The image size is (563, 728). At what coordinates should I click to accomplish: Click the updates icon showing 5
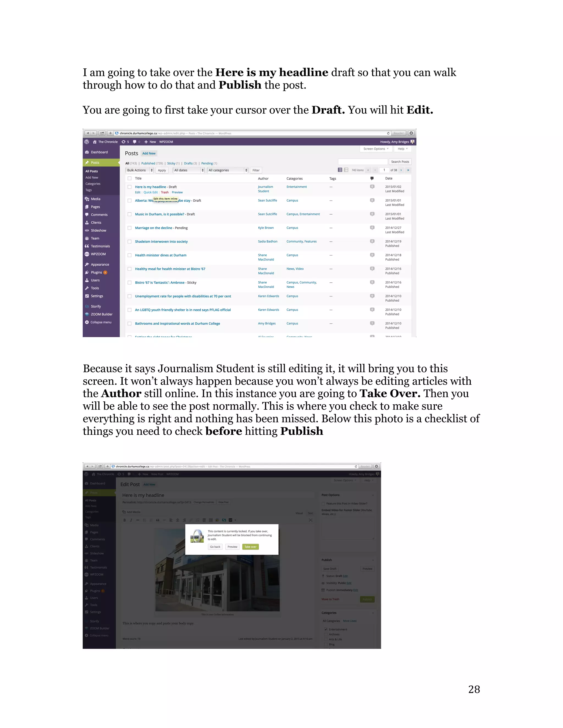[x=125, y=142]
